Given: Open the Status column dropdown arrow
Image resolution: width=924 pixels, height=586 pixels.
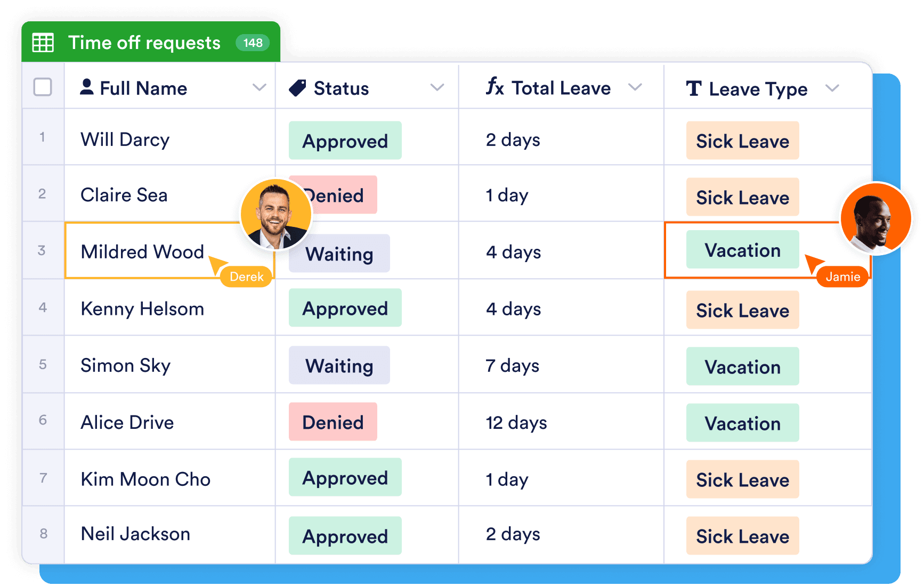Looking at the screenshot, I should tap(437, 87).
